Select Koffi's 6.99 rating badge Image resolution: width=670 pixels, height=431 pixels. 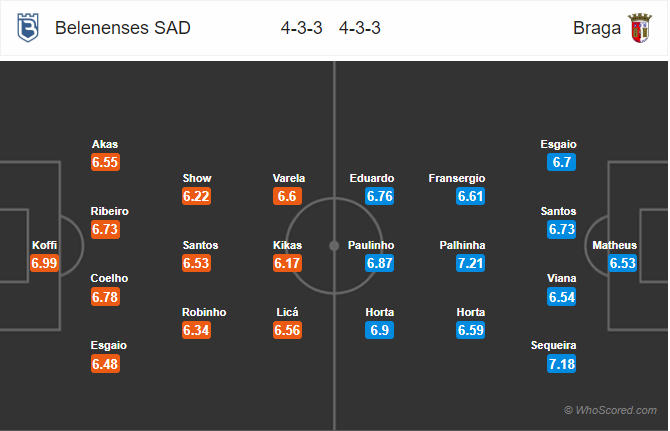tap(45, 263)
